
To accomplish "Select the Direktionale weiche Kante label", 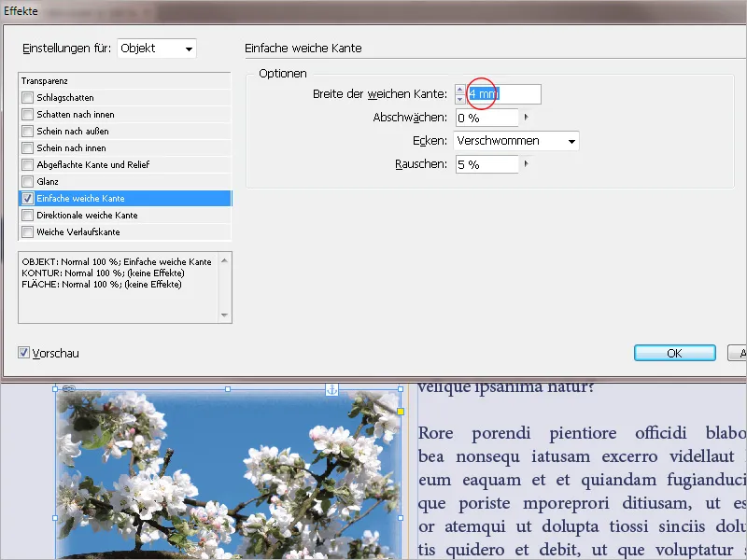I will click(87, 216).
